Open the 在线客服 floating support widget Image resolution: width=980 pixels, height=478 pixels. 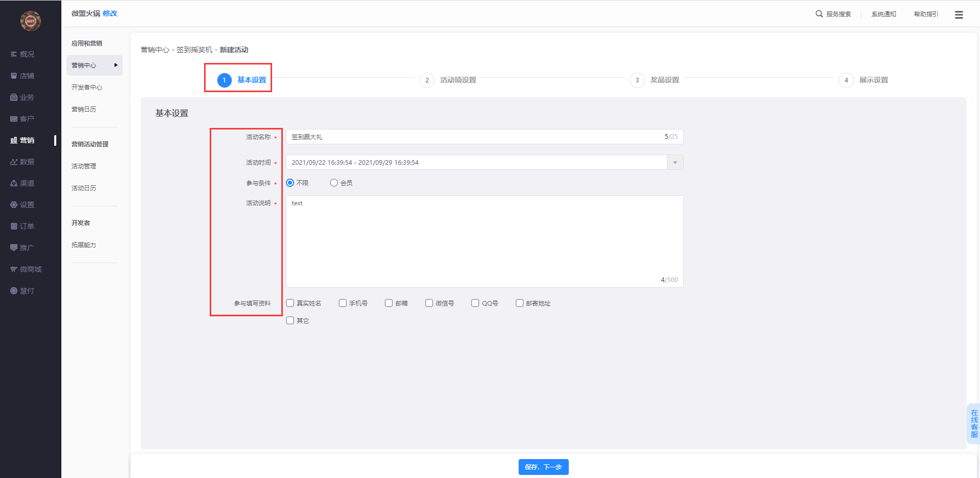pos(974,423)
